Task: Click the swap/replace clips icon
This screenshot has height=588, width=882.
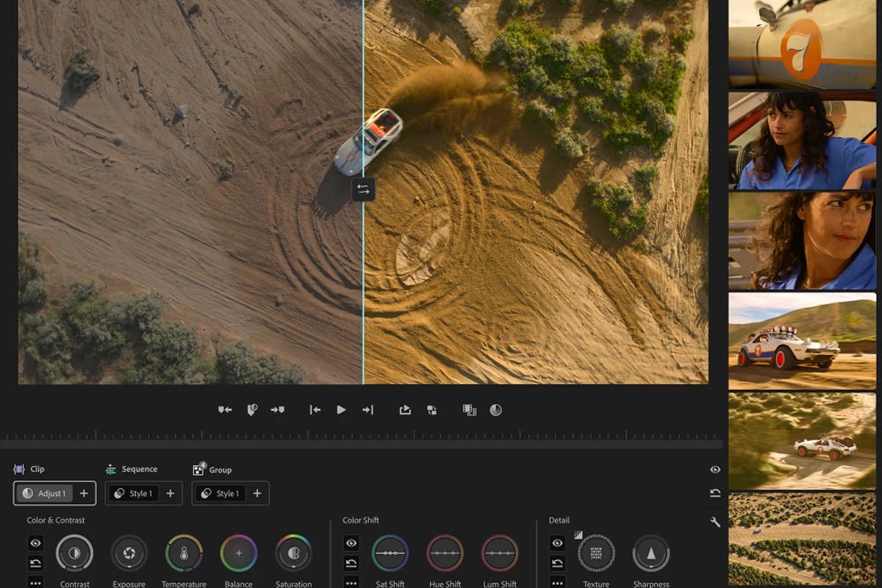Action: [432, 410]
